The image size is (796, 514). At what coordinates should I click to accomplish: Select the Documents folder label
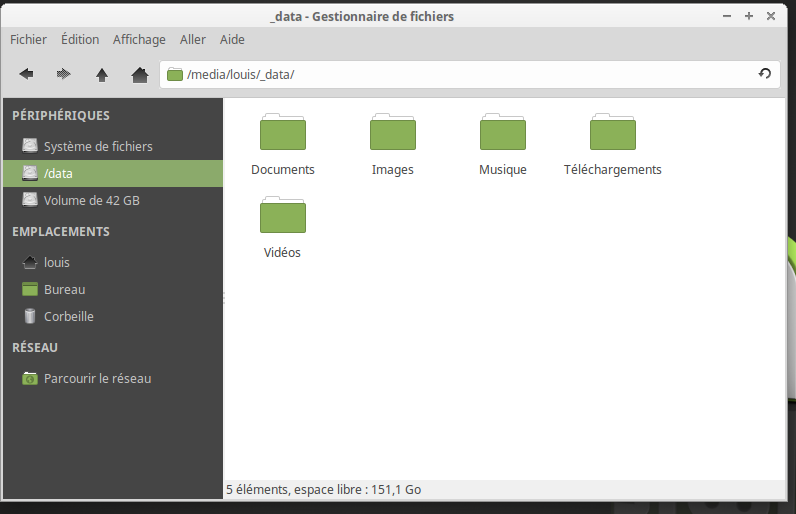click(x=283, y=169)
